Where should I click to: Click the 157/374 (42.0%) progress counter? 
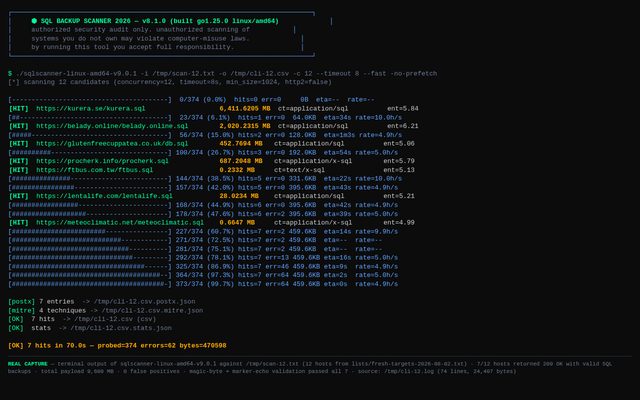click(205, 188)
